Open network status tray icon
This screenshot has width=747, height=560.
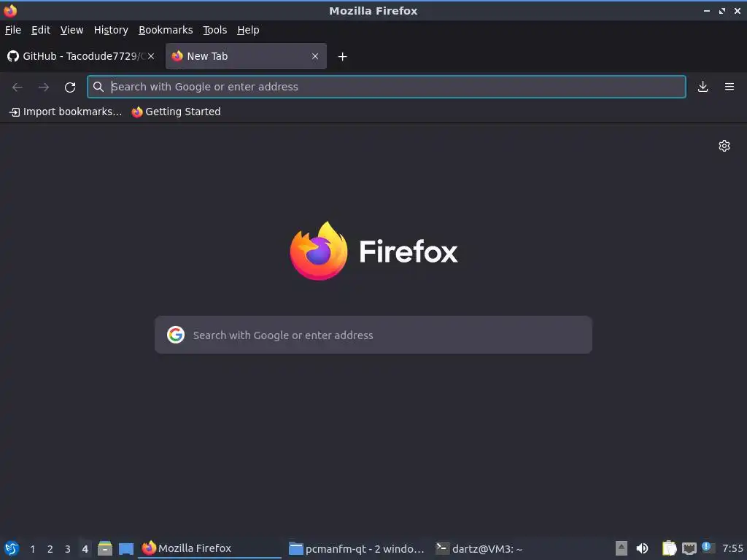click(689, 548)
